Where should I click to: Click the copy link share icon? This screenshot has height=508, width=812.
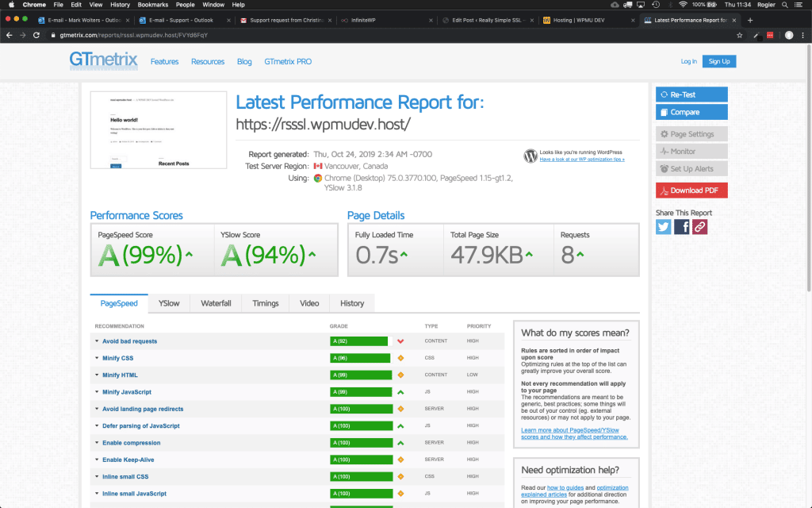(x=699, y=226)
